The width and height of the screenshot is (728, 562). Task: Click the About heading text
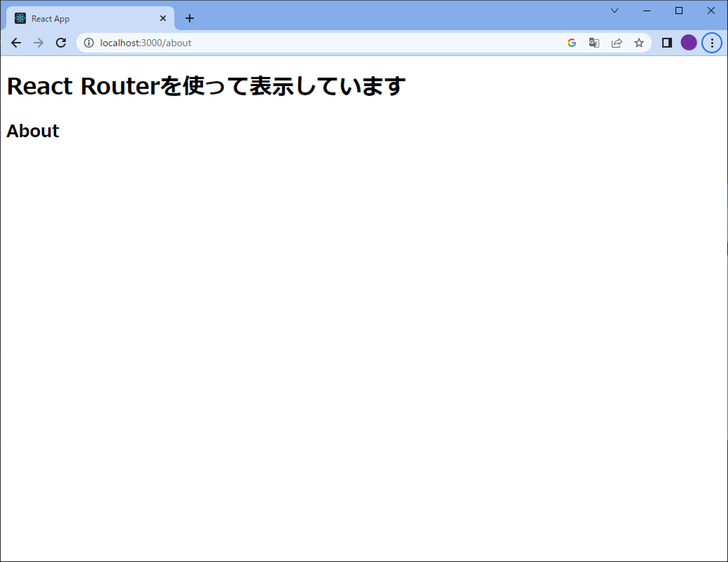click(33, 131)
